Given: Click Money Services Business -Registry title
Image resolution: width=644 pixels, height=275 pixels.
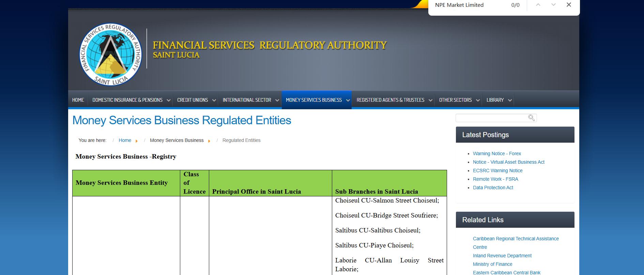Looking at the screenshot, I should point(126,157).
